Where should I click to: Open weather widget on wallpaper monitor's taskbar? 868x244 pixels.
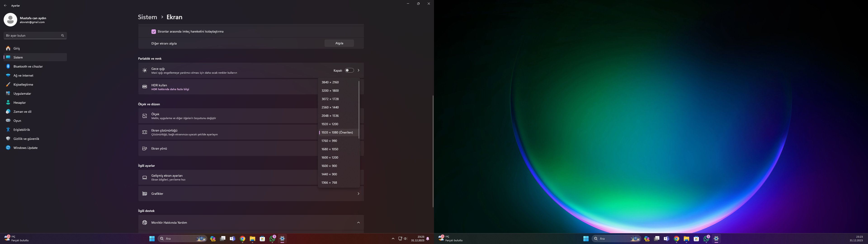click(x=451, y=239)
